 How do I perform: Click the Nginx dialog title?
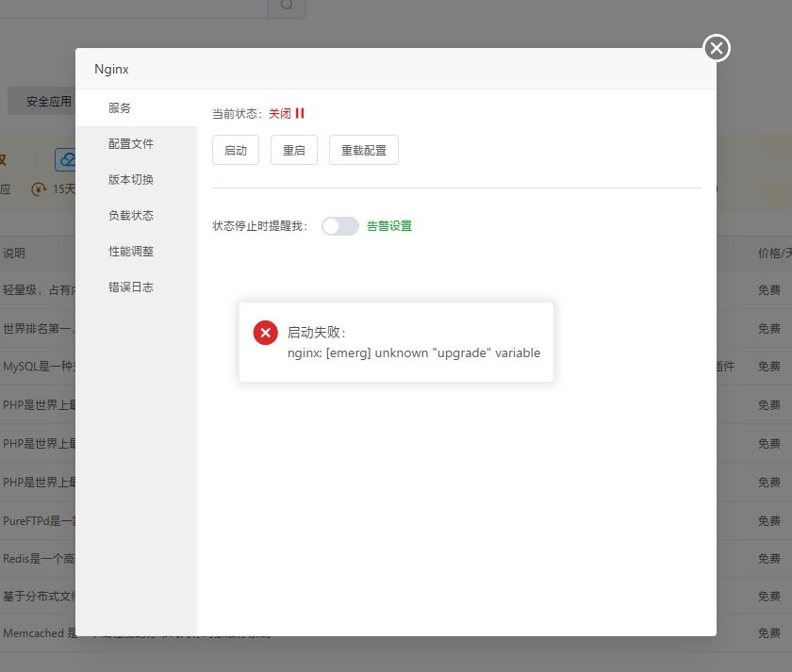[x=111, y=69]
